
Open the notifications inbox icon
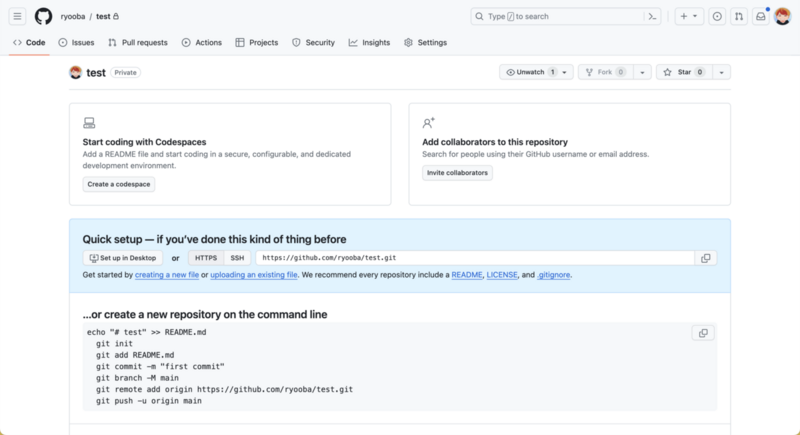pyautogui.click(x=761, y=16)
